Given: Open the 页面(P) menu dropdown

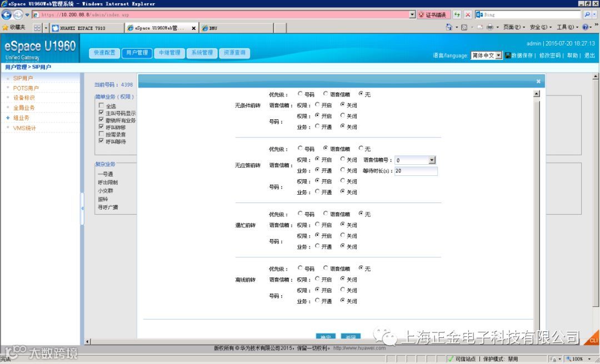Looking at the screenshot, I should [513, 28].
